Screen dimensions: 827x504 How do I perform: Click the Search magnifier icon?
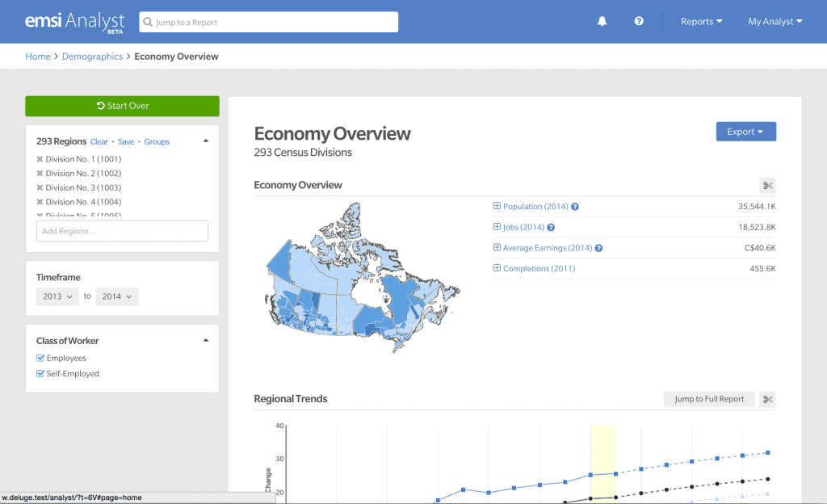[149, 22]
